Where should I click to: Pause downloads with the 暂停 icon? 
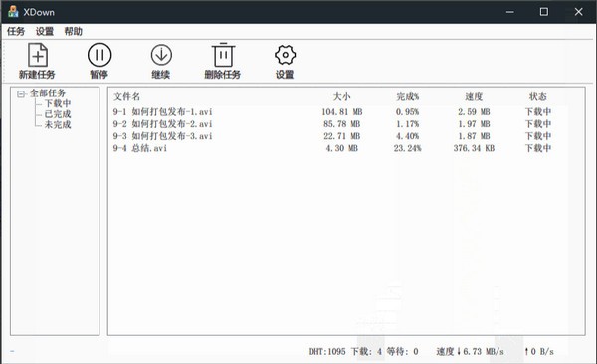99,55
